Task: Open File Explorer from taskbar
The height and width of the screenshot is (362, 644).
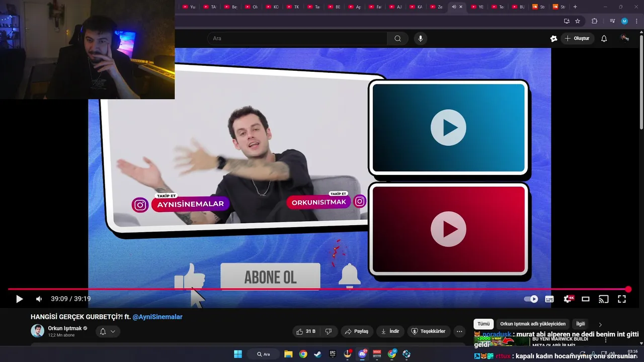Action: pyautogui.click(x=288, y=354)
